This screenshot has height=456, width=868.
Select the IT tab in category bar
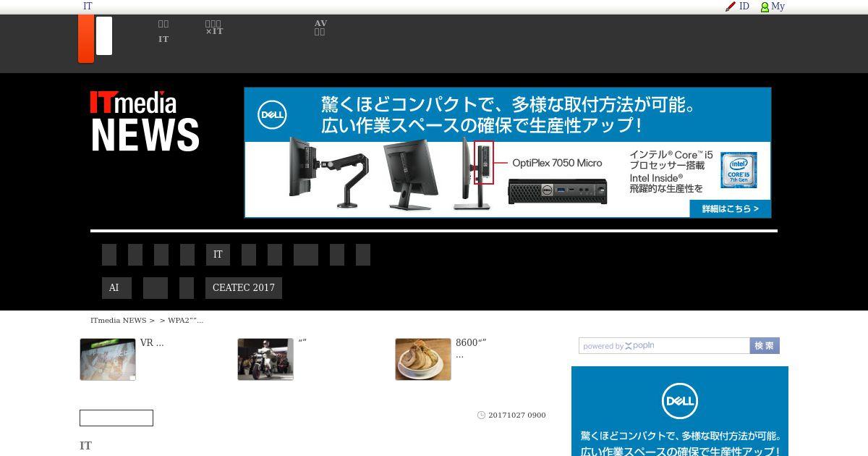click(218, 255)
